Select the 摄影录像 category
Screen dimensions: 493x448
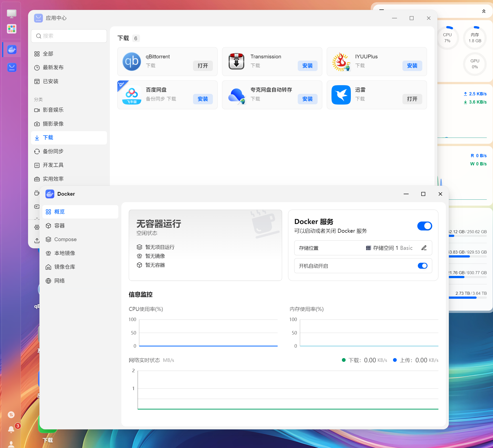[x=69, y=124]
